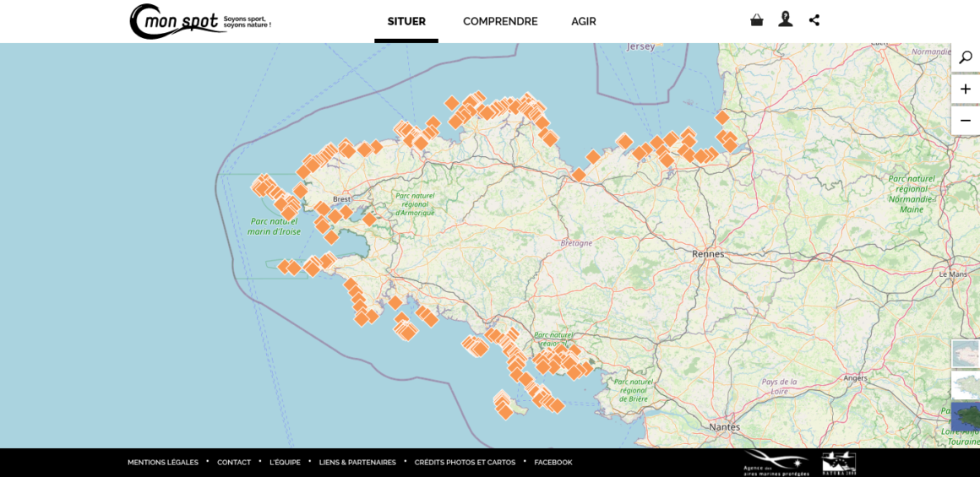Image resolution: width=980 pixels, height=477 pixels.
Task: Open the COMPRENDRE tab
Action: [500, 22]
